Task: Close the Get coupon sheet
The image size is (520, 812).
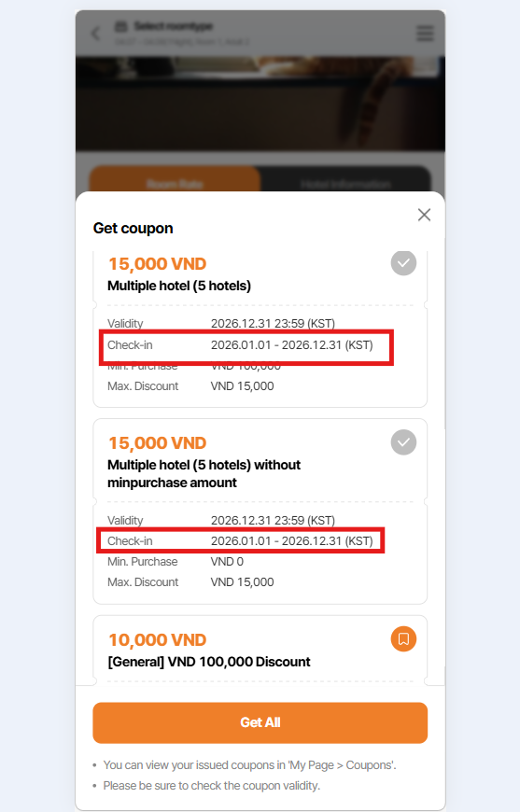Action: pyautogui.click(x=424, y=215)
